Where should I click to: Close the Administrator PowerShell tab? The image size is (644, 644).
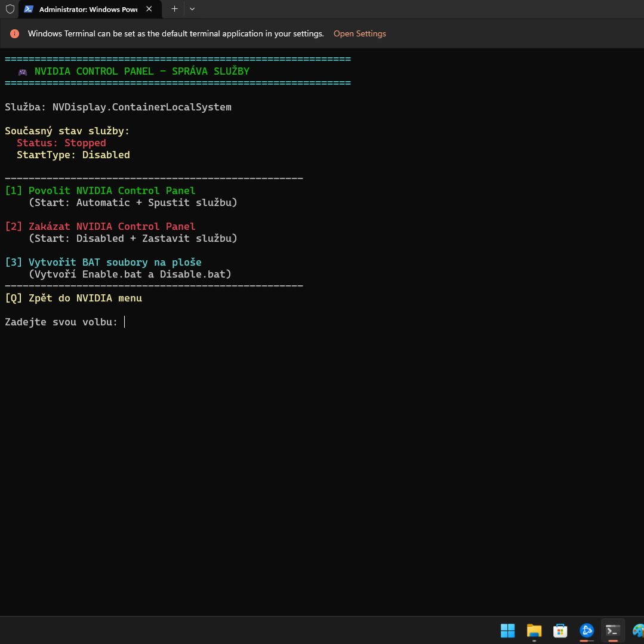click(149, 9)
